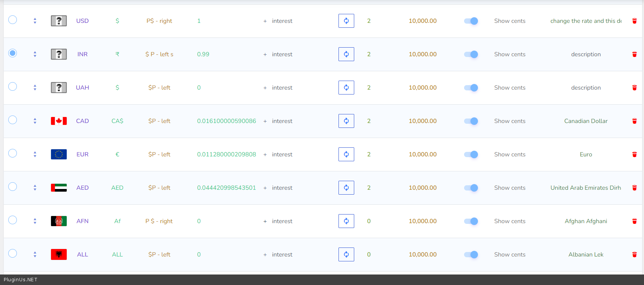Viewport: 644px width, 285px height.
Task: Click the selected INR default radio button
Action: (x=13, y=53)
